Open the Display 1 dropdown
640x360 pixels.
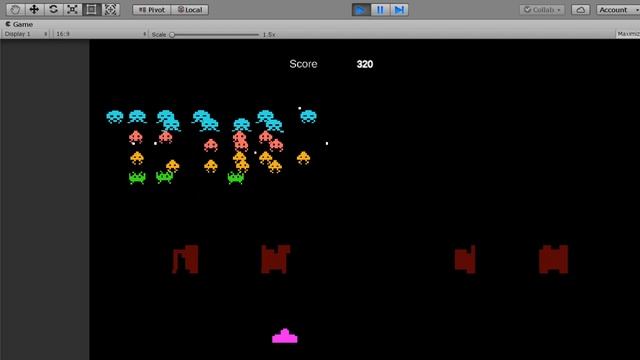pos(26,34)
